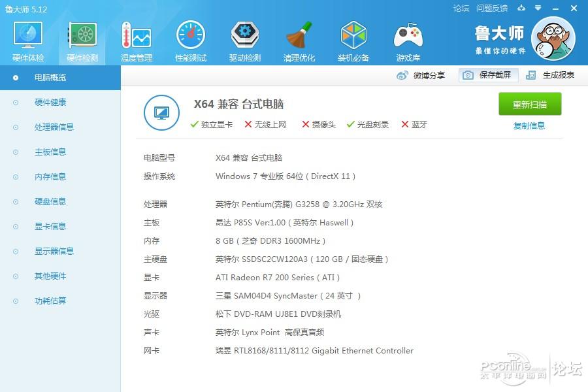This screenshot has width=588, height=392.
Task: Click the red X beside 蓝牙
Action: (x=404, y=124)
